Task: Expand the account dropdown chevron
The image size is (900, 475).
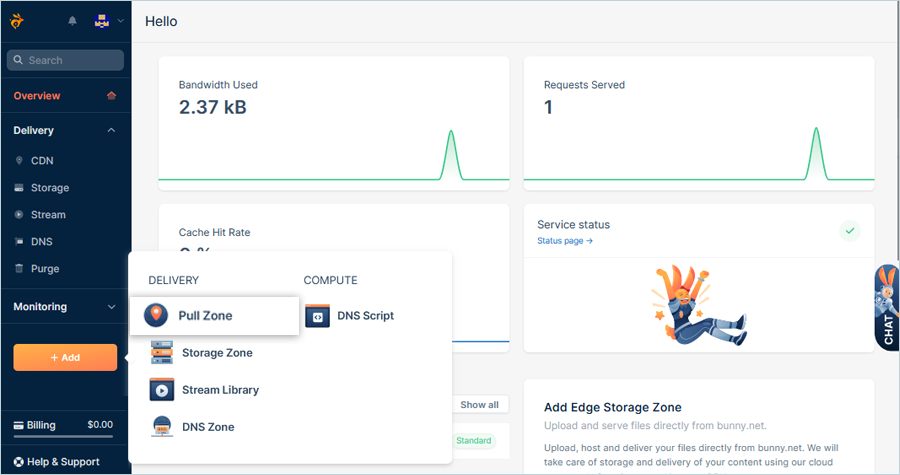Action: pos(121,21)
